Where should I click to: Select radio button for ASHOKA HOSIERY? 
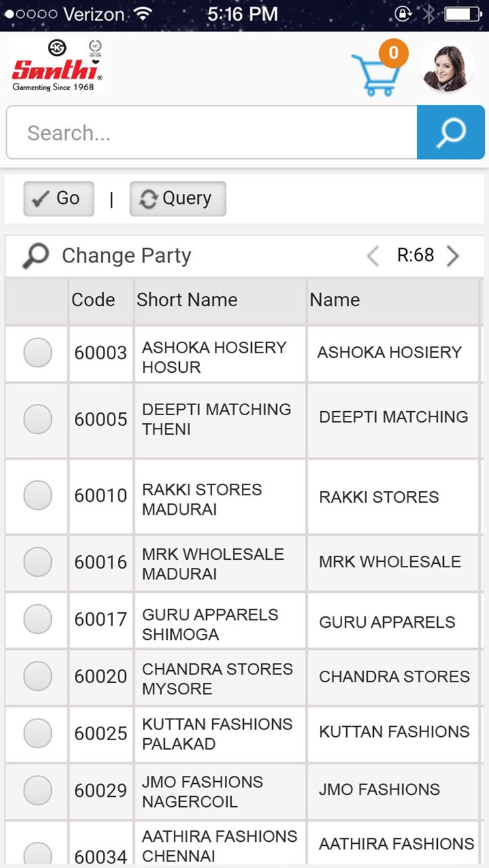38,353
